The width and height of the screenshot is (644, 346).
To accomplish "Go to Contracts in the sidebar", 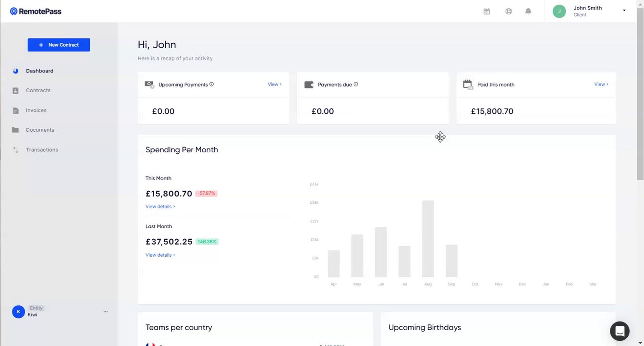I will [x=38, y=90].
